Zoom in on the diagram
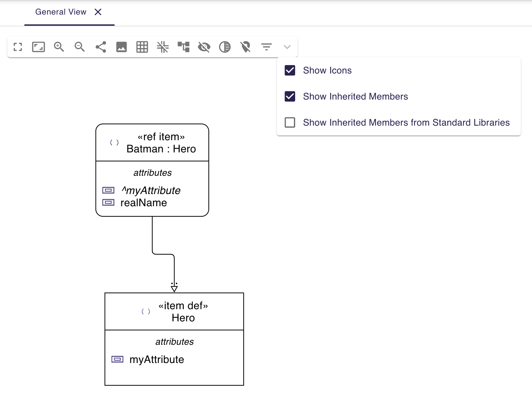The image size is (532, 405). tap(59, 47)
